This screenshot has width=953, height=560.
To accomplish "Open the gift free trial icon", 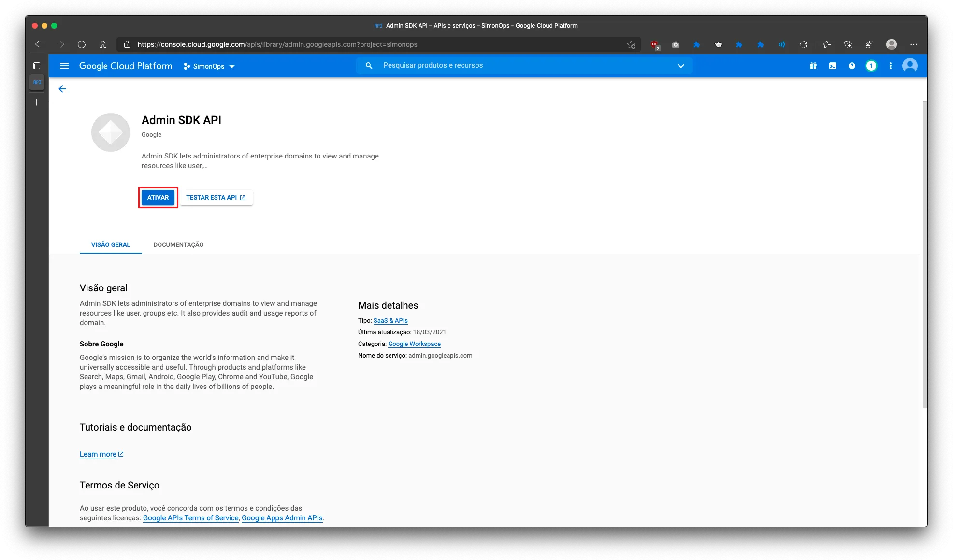I will pos(813,66).
